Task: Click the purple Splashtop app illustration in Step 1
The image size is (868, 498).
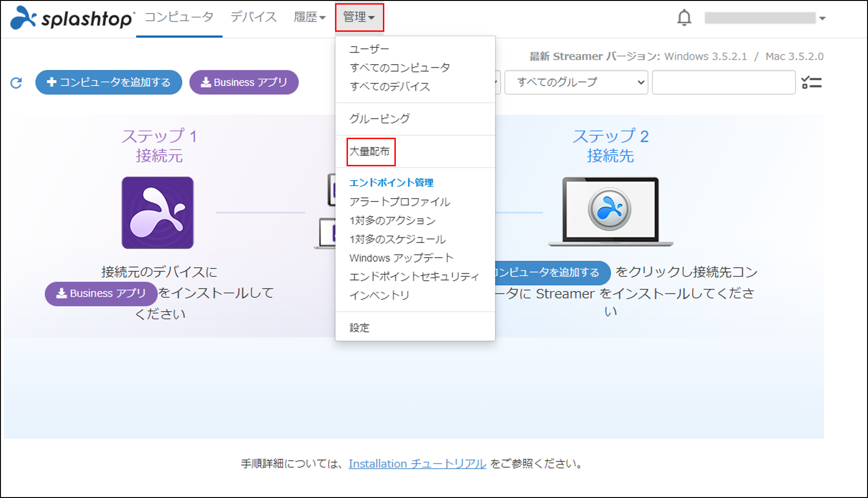Action: pyautogui.click(x=158, y=212)
